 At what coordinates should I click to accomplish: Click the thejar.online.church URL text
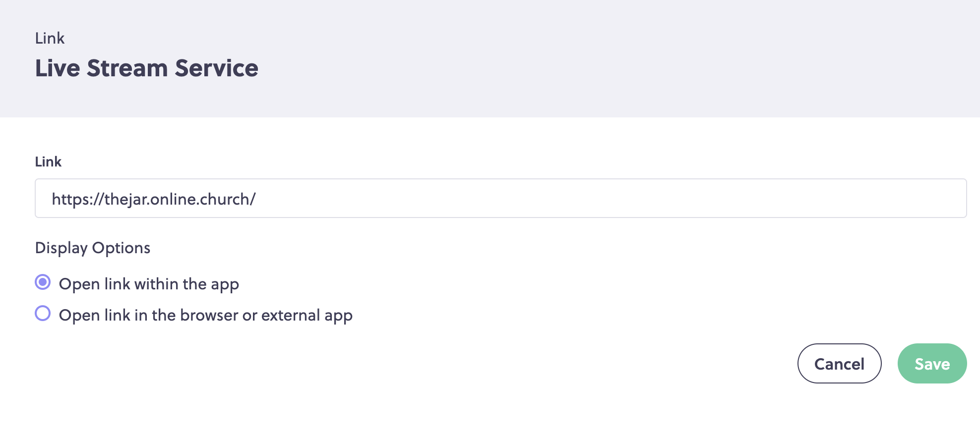tap(154, 199)
